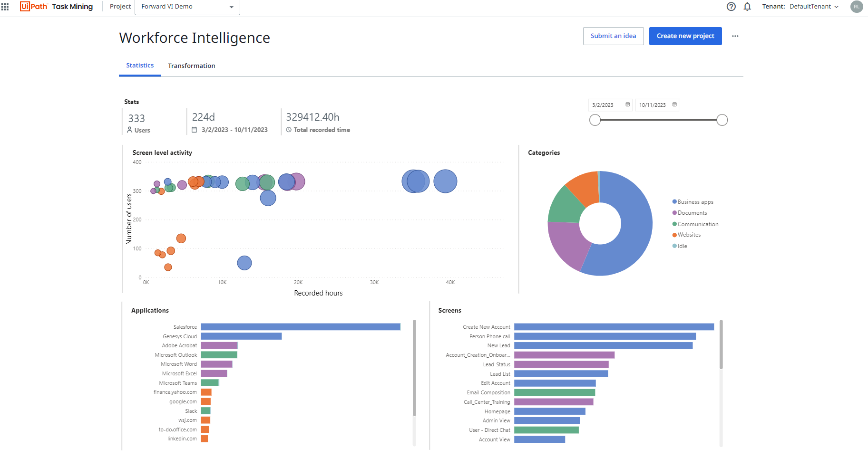Click the Applications list scrollbar

tap(414, 368)
